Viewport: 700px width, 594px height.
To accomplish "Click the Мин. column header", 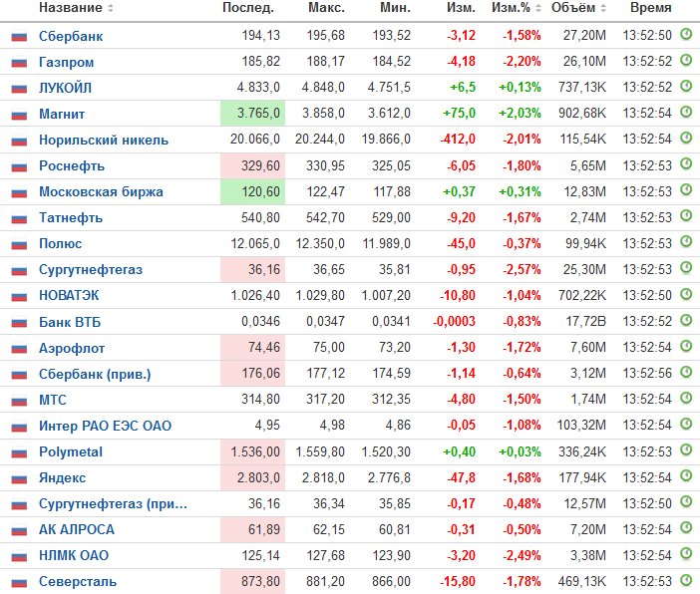I will coord(395,8).
